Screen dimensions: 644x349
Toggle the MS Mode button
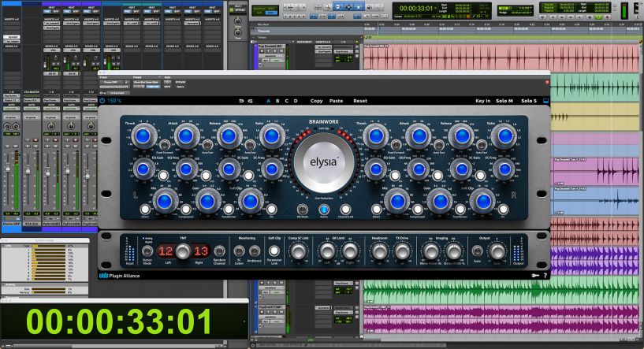[x=302, y=209]
